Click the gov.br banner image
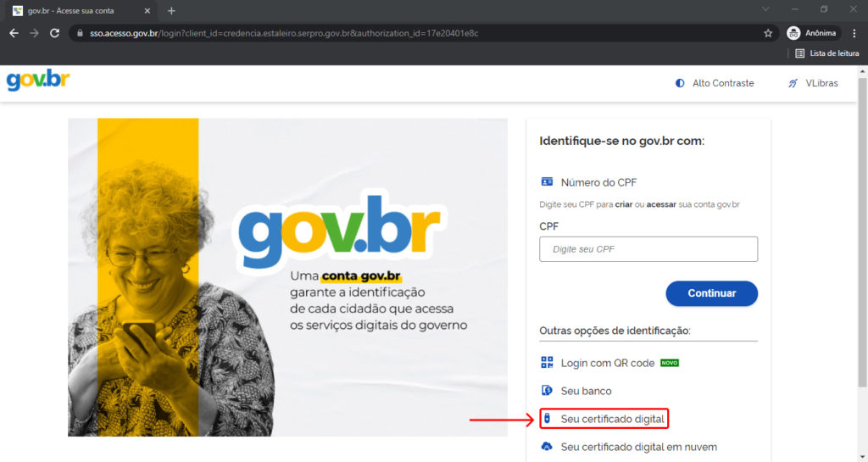The image size is (868, 462). click(x=287, y=277)
